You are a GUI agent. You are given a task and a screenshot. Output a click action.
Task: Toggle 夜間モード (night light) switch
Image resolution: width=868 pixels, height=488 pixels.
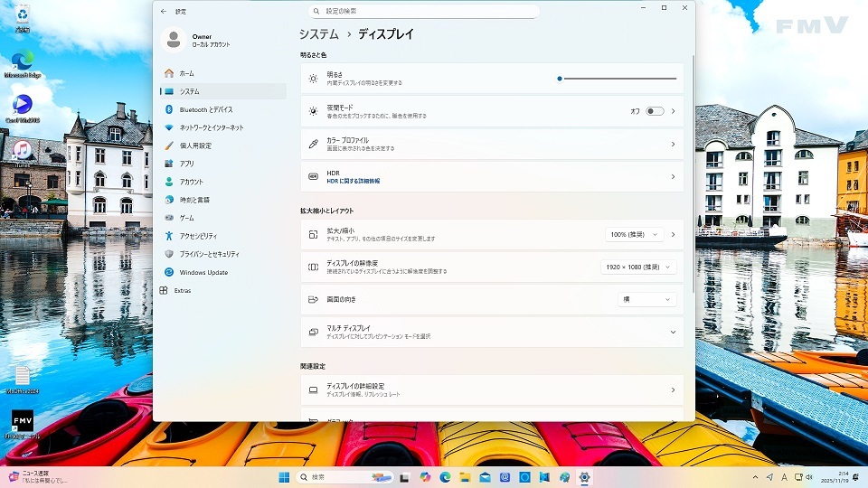[x=655, y=111]
